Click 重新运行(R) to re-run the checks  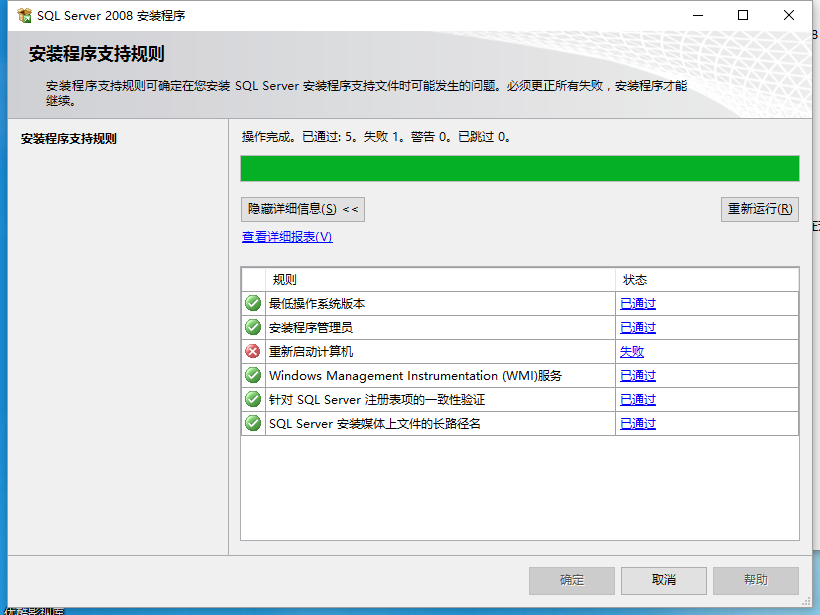[760, 209]
